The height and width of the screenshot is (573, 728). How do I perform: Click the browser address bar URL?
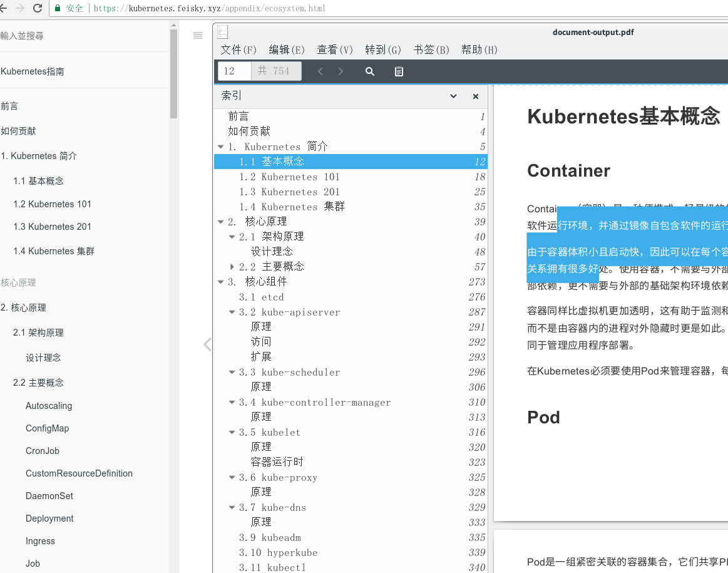[210, 8]
